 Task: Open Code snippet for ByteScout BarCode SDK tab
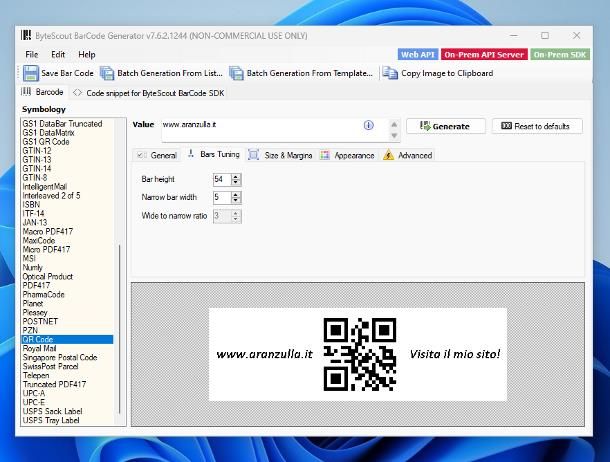[149, 93]
